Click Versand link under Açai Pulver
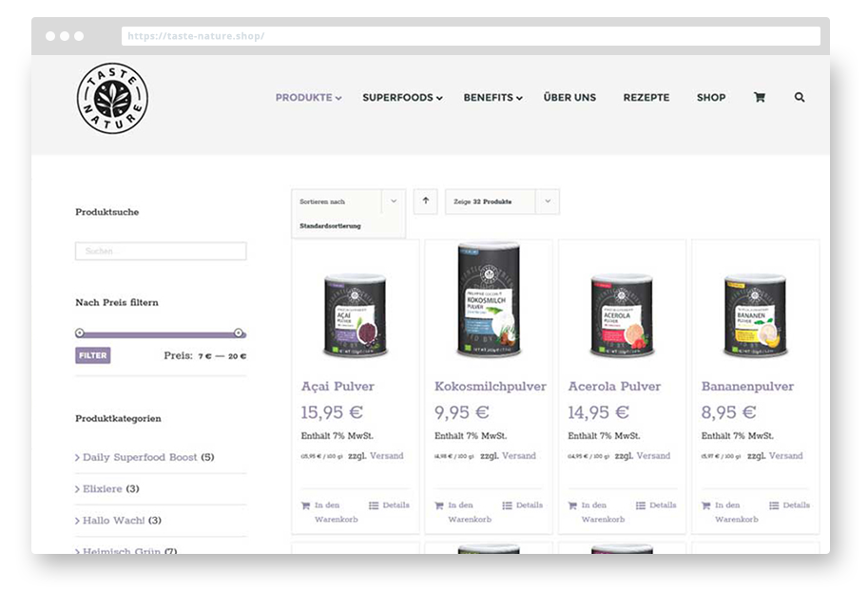The image size is (868, 590). point(386,456)
